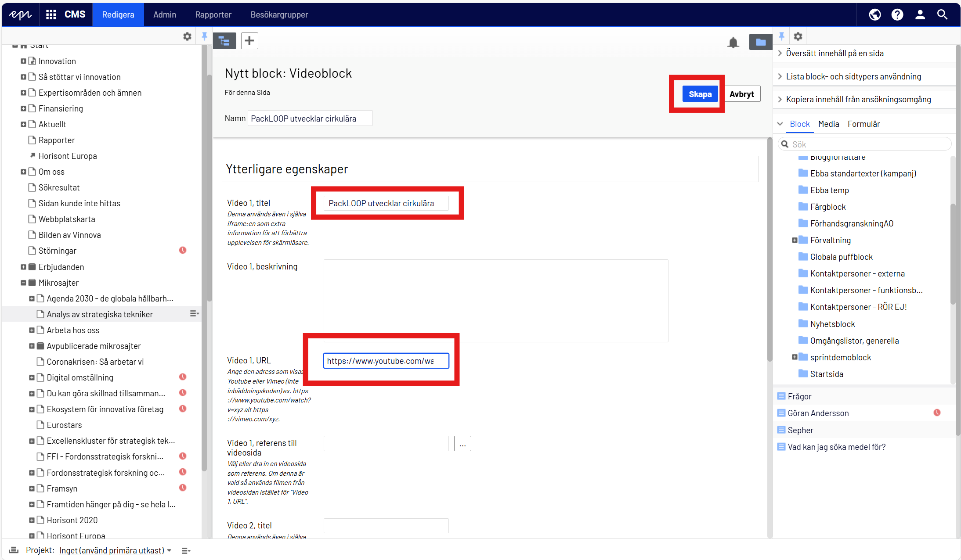Pin the right assets pane
This screenshot has height=560, width=961.
coord(781,36)
